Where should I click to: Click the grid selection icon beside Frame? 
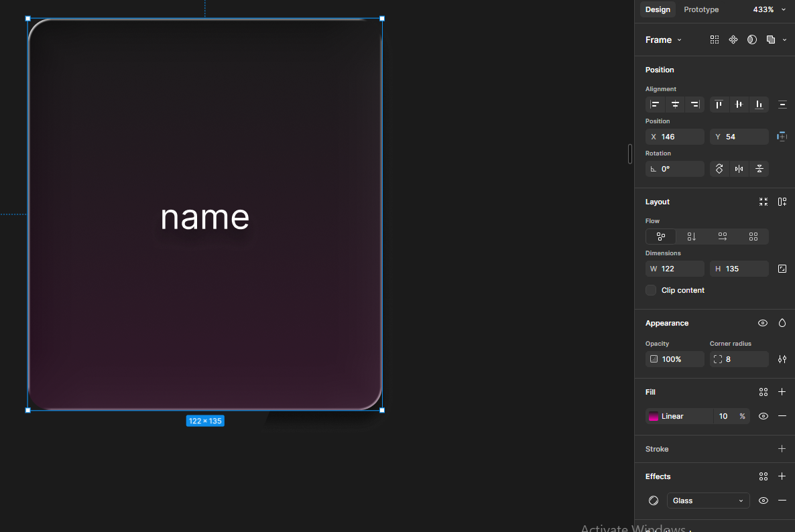pyautogui.click(x=715, y=40)
